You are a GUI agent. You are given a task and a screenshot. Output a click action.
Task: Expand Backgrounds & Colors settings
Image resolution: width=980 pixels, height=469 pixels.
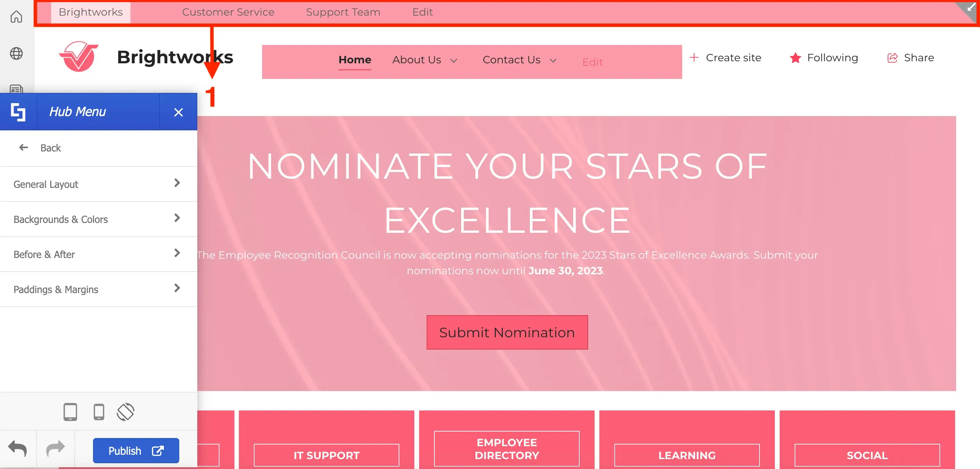click(98, 219)
